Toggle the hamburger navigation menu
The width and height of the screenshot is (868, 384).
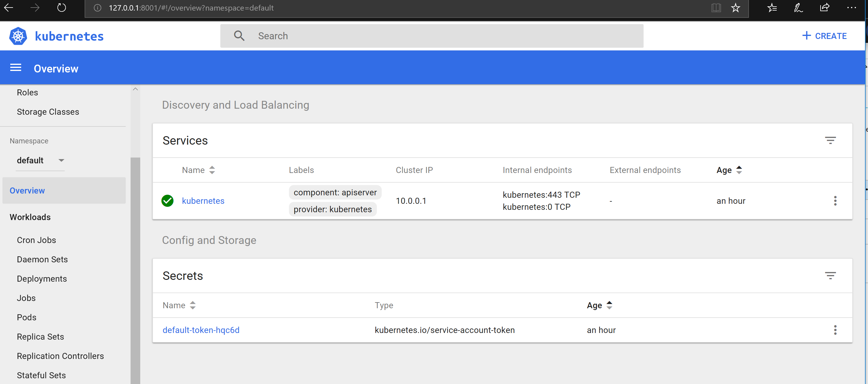click(15, 68)
